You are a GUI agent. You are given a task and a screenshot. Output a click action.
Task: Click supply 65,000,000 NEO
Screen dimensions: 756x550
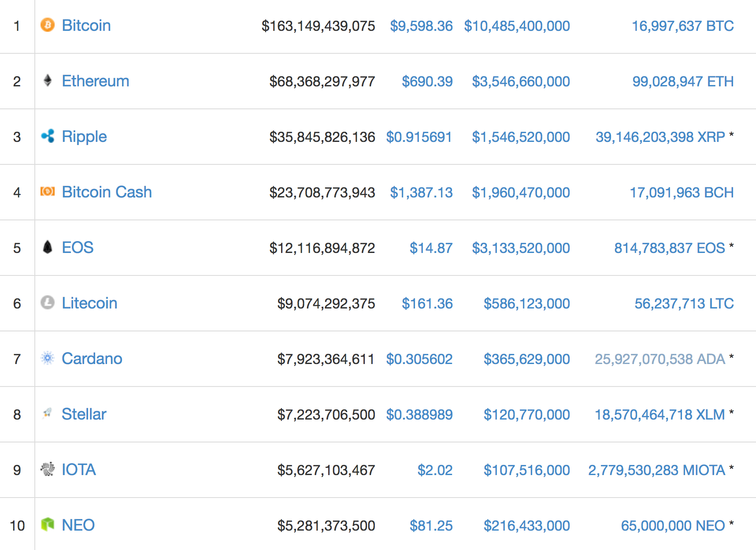tap(673, 526)
